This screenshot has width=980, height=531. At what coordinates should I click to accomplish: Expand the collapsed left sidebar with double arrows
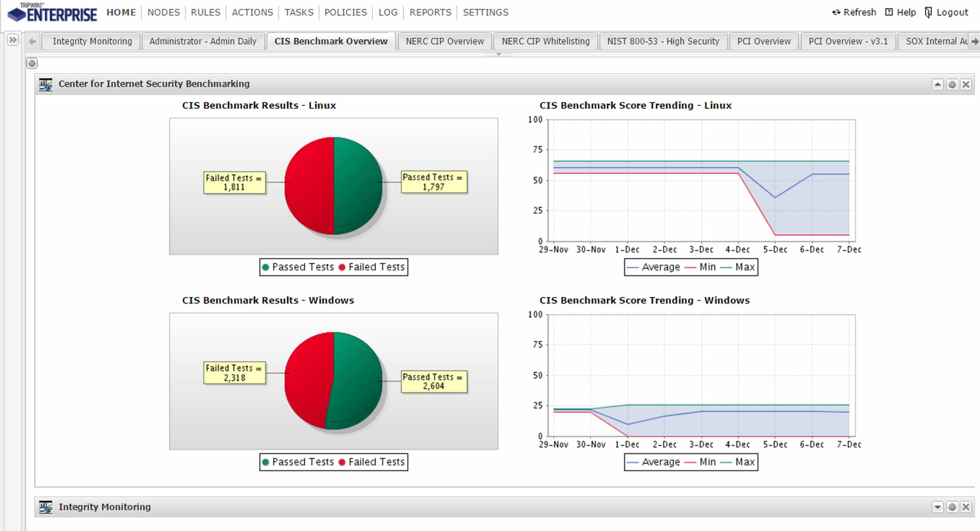coord(12,39)
